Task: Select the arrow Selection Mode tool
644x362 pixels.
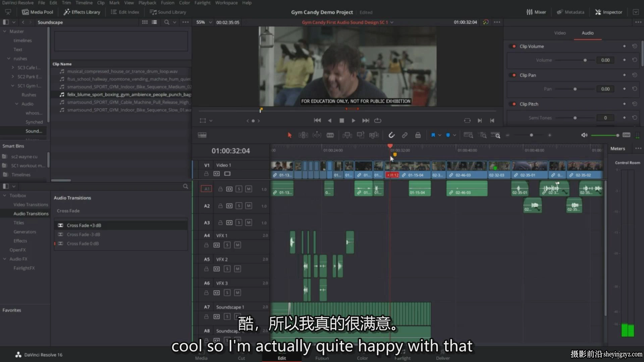Action: coord(289,135)
